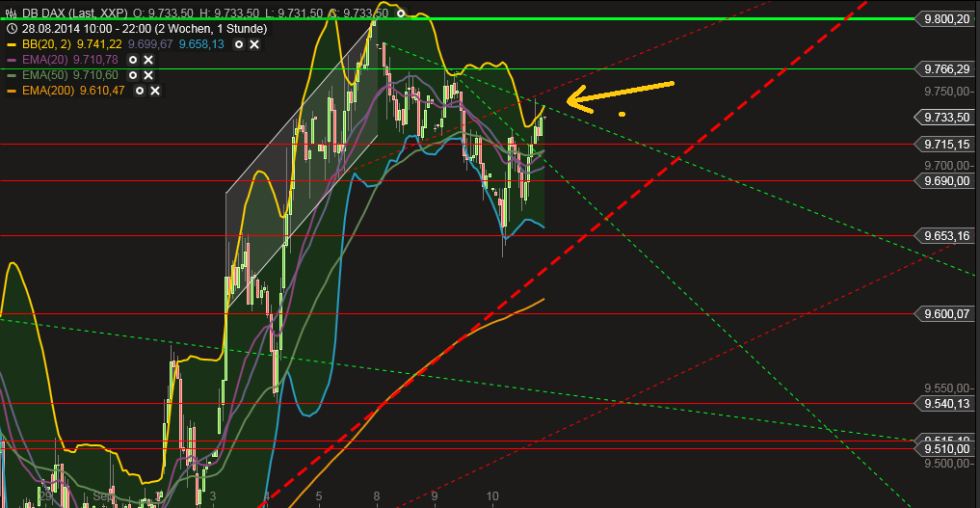Open settings circle next to DB DAX values

coord(401,13)
